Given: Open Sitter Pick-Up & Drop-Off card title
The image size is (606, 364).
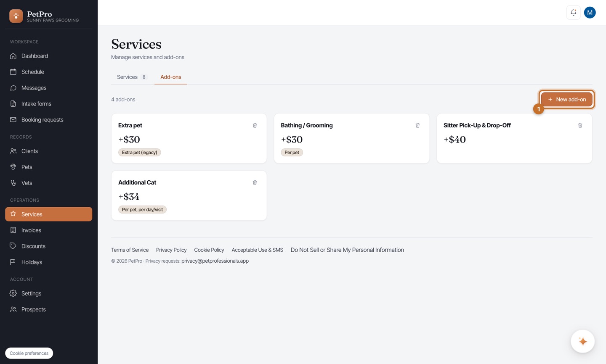Looking at the screenshot, I should [477, 125].
